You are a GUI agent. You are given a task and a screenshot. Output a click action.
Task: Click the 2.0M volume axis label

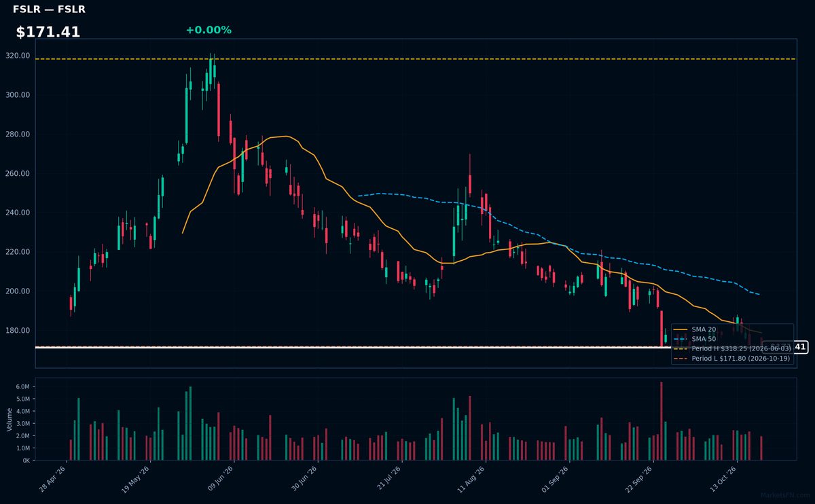click(23, 435)
